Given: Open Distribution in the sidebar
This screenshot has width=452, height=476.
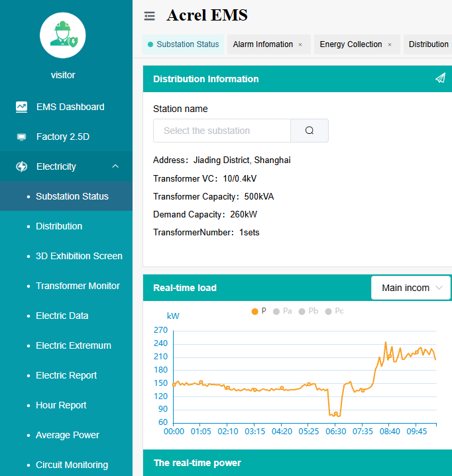Looking at the screenshot, I should click(66, 226).
